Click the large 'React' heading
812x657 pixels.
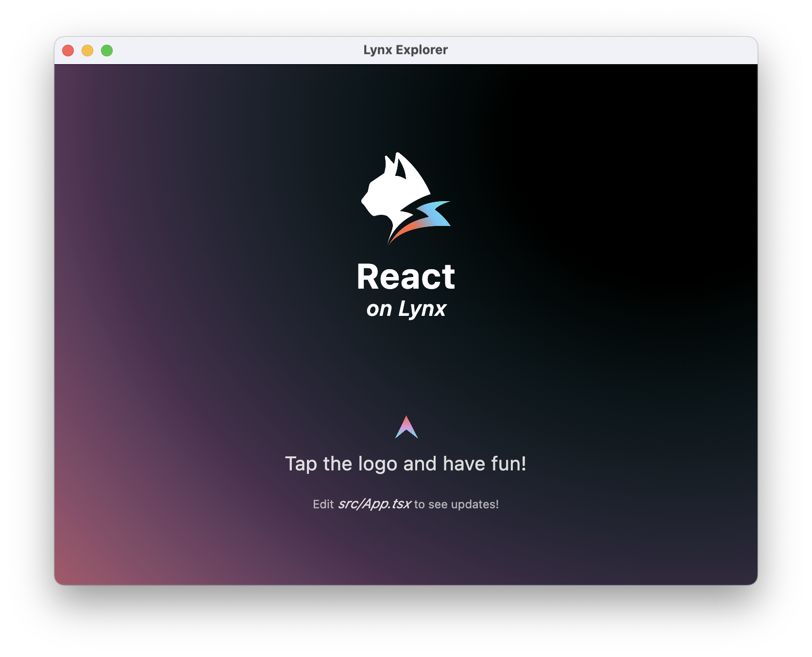(406, 277)
